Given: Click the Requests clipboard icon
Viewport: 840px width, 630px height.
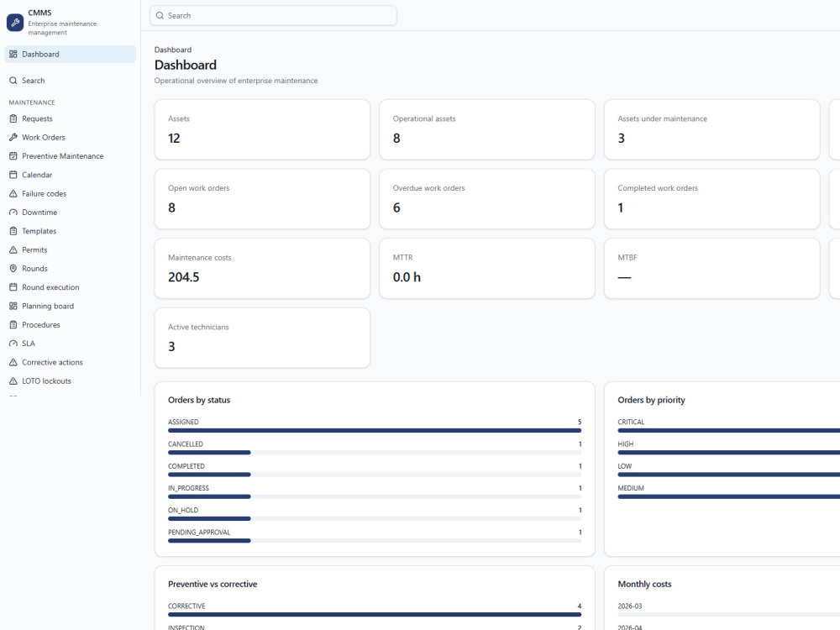Looking at the screenshot, I should (13, 118).
